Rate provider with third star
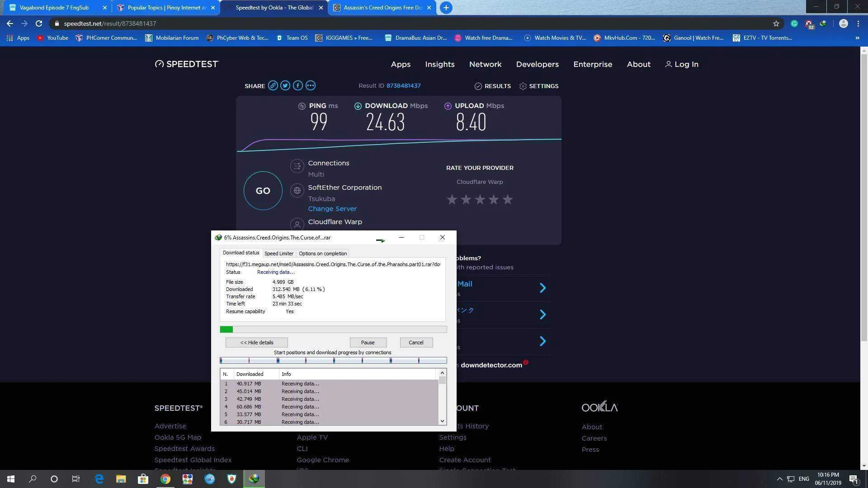Image resolution: width=868 pixels, height=488 pixels. (x=480, y=199)
